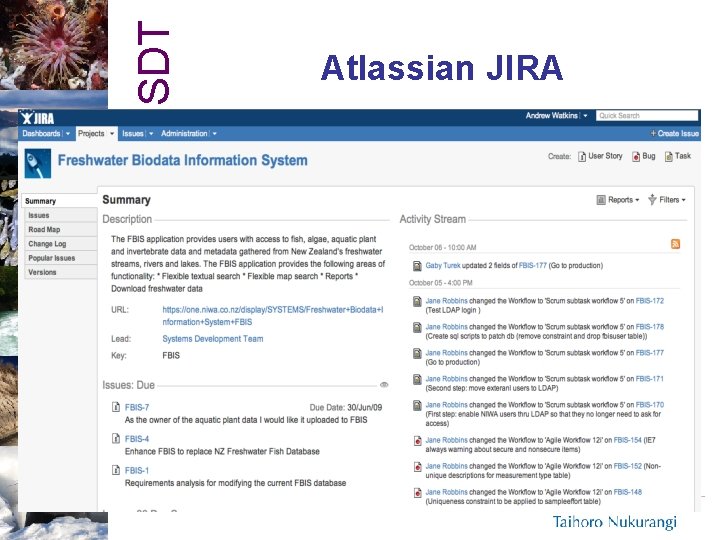Open the one.niwa.co.nz project URL link
Screen dimensions: 720x540
point(273,316)
